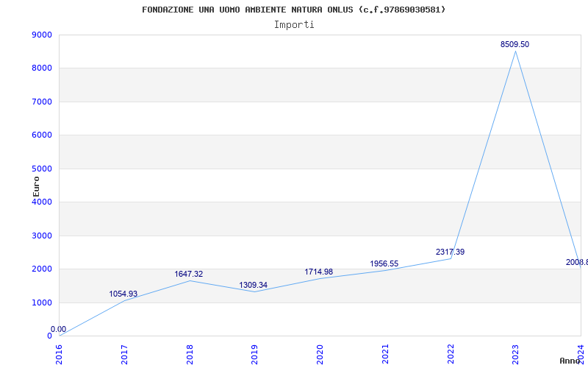The image size is (588, 368).
Task: Click the 2317.39 data point label
Action: 450,252
